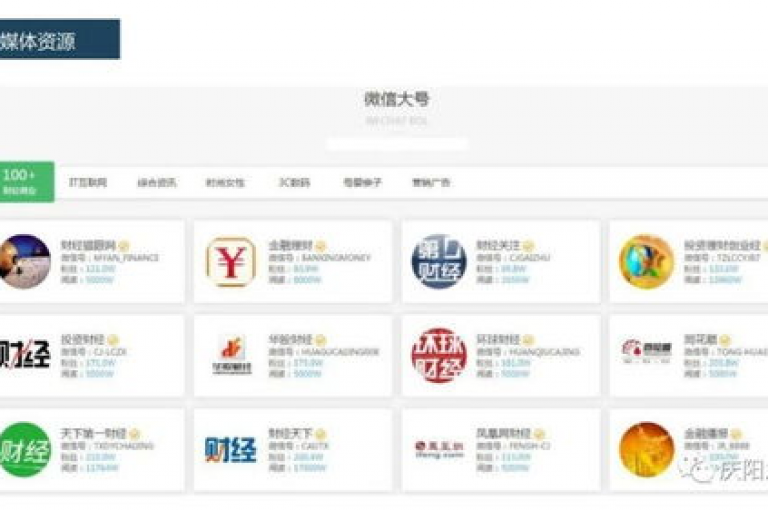This screenshot has height=510, width=768.
Task: Click the verified badge next to 凤凰网财经
Action: tap(539, 434)
